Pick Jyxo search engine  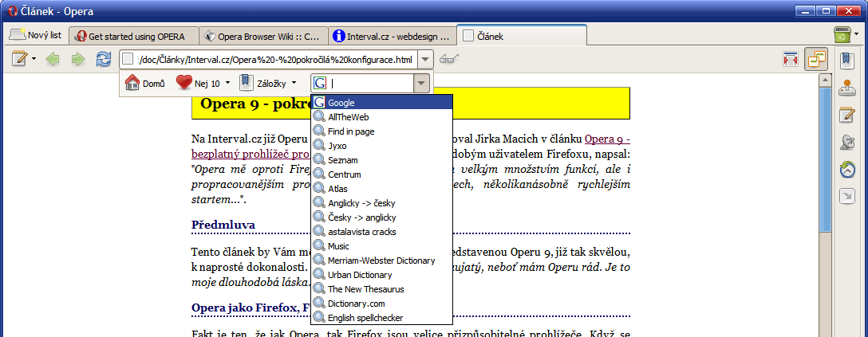pyautogui.click(x=381, y=146)
